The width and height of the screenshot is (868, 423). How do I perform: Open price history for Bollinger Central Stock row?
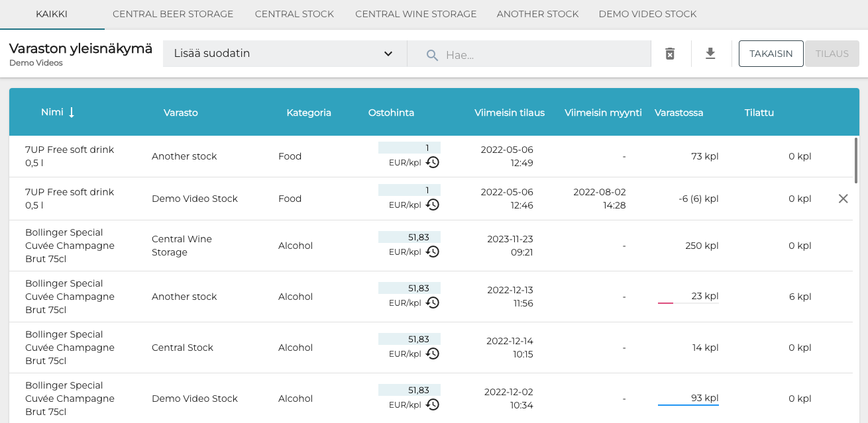click(x=433, y=353)
